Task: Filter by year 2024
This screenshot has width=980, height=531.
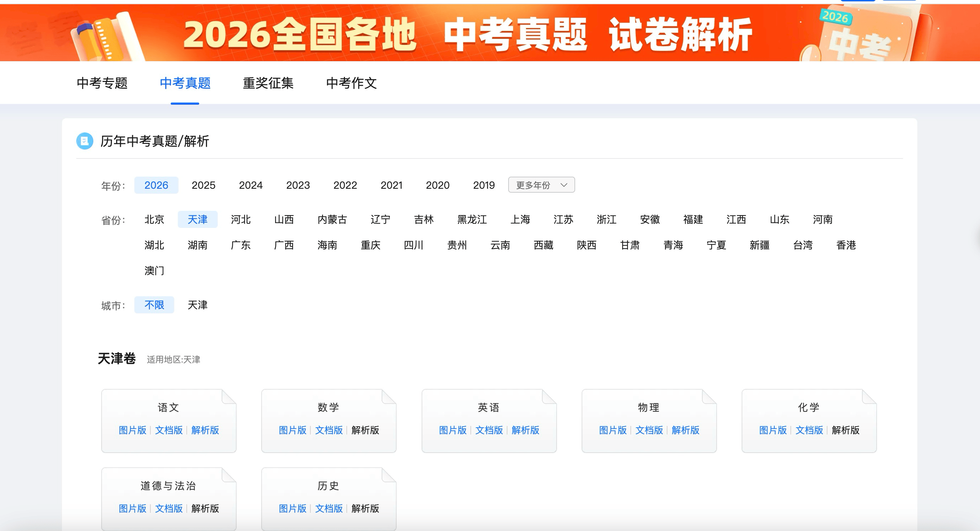Action: 251,185
